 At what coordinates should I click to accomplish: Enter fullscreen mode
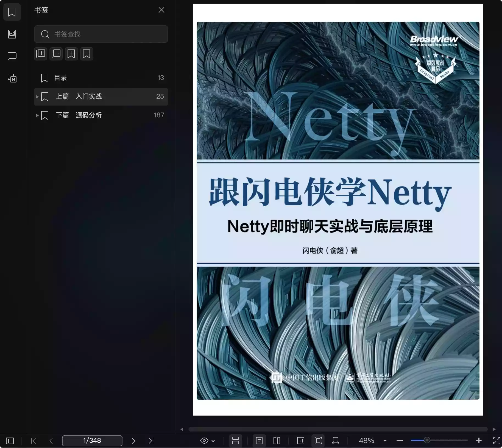pos(497,441)
